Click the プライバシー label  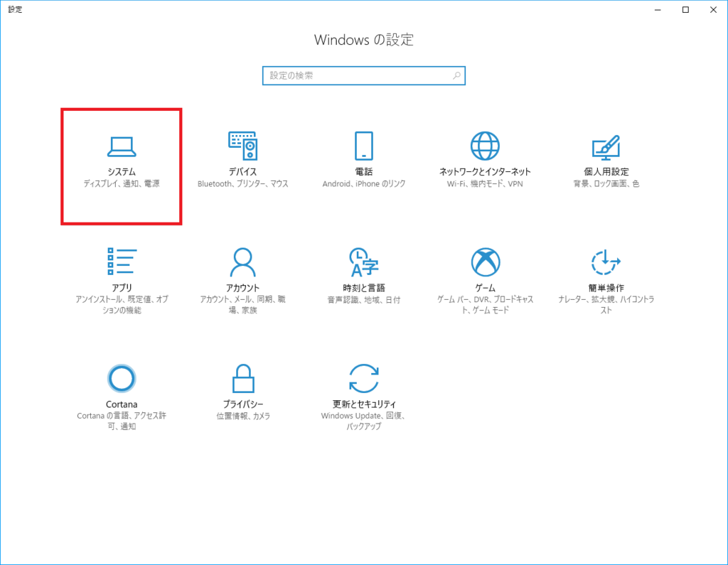click(243, 404)
